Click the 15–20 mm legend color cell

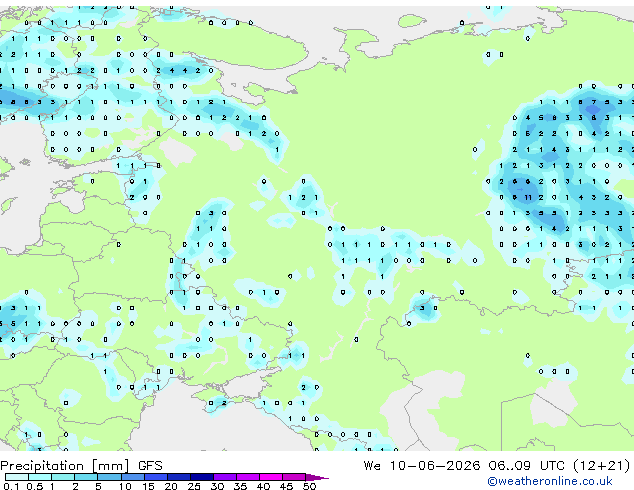(155, 477)
